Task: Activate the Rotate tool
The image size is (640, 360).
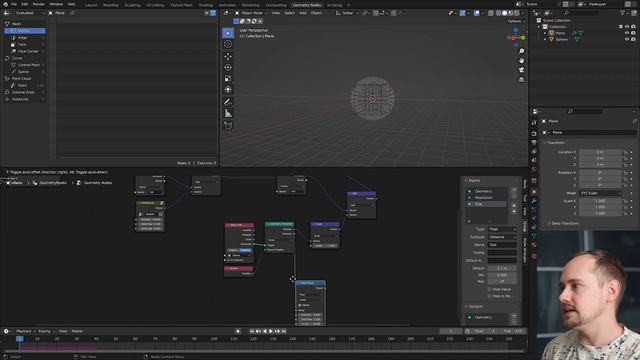Action: 228,67
